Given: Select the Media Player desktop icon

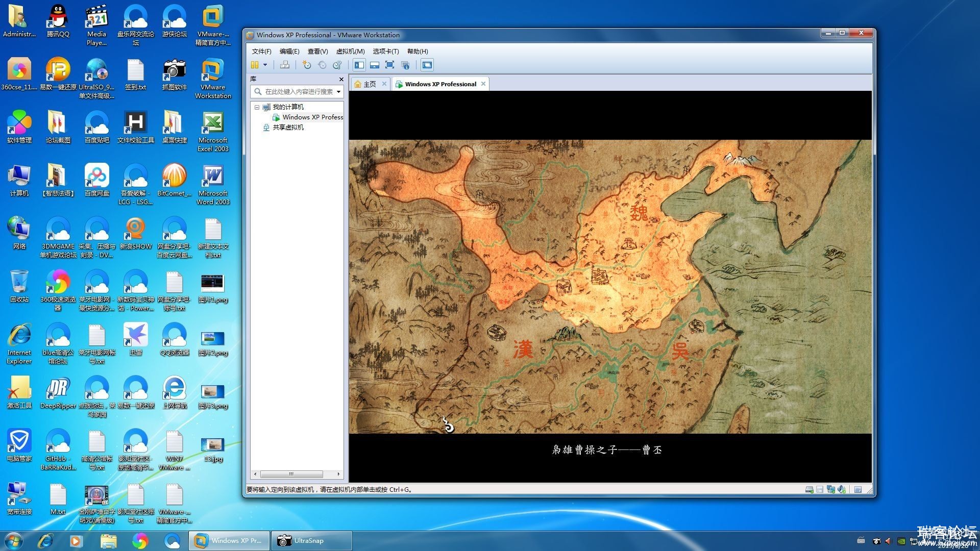Looking at the screenshot, I should pos(96,25).
